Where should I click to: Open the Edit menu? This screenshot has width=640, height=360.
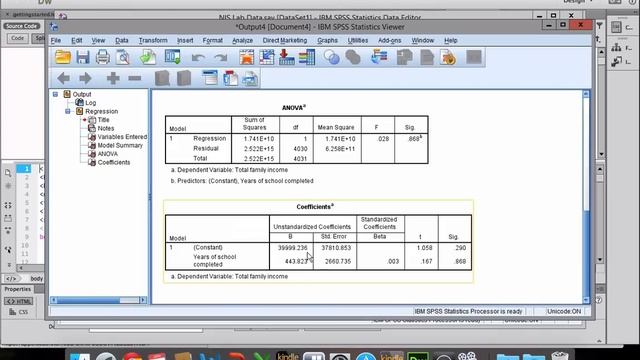(x=77, y=40)
